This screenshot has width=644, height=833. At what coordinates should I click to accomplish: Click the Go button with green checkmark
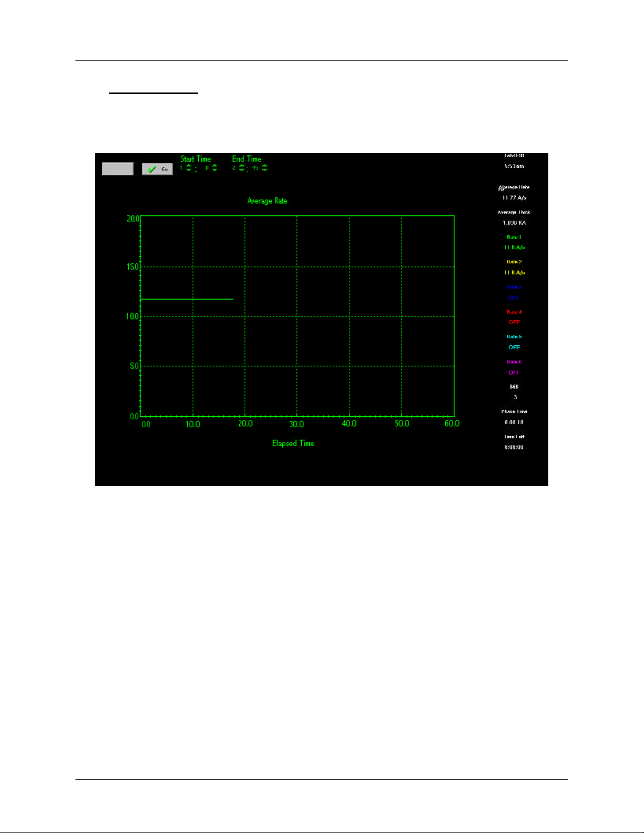pos(157,169)
